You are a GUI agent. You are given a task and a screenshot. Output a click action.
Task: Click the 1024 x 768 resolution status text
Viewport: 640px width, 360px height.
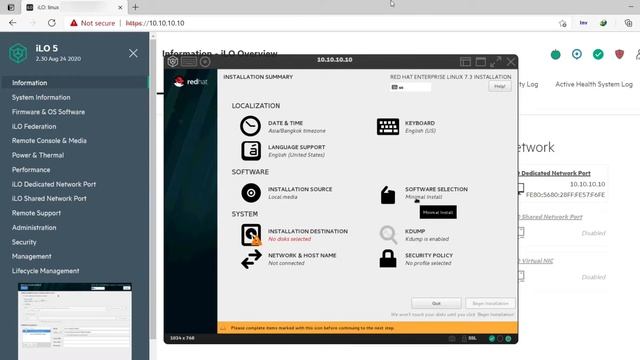point(182,338)
